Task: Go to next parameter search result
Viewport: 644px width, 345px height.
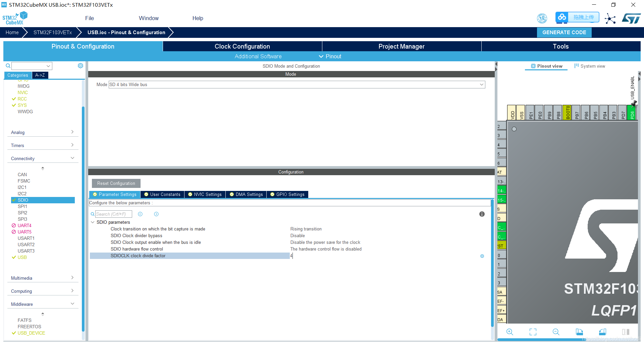Action: pyautogui.click(x=156, y=214)
